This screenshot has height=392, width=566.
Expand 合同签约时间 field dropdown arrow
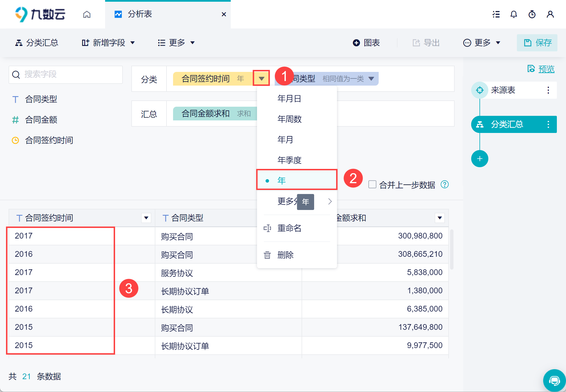point(261,78)
